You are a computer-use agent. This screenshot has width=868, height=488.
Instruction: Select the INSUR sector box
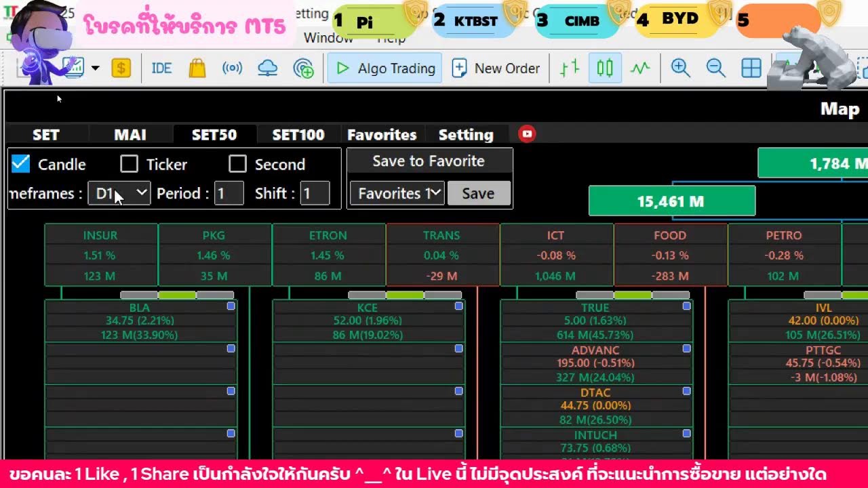tap(100, 256)
